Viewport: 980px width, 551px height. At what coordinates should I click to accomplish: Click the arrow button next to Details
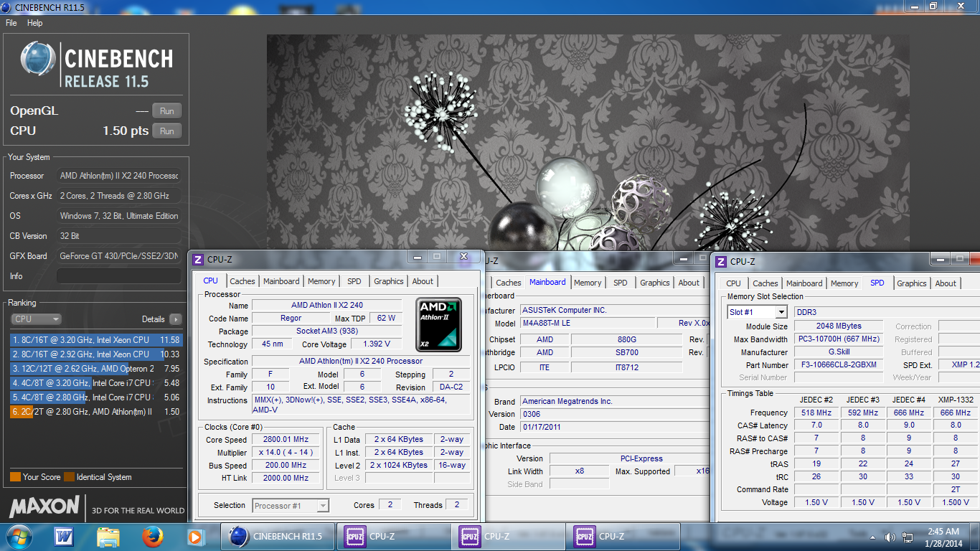point(176,319)
